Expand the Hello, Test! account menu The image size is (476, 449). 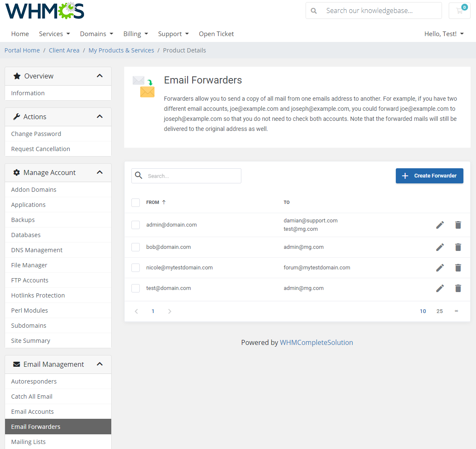coord(444,34)
